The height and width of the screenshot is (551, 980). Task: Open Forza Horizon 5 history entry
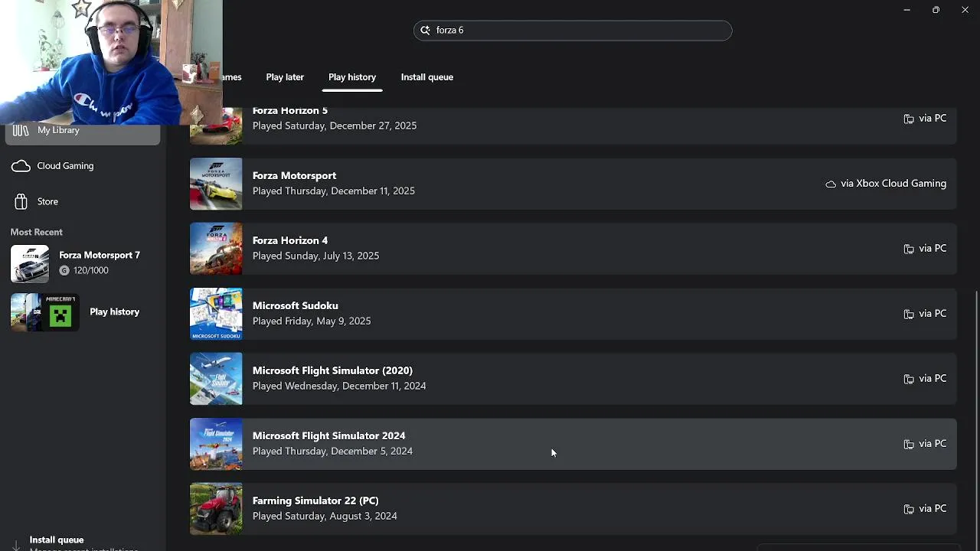pos(573,125)
